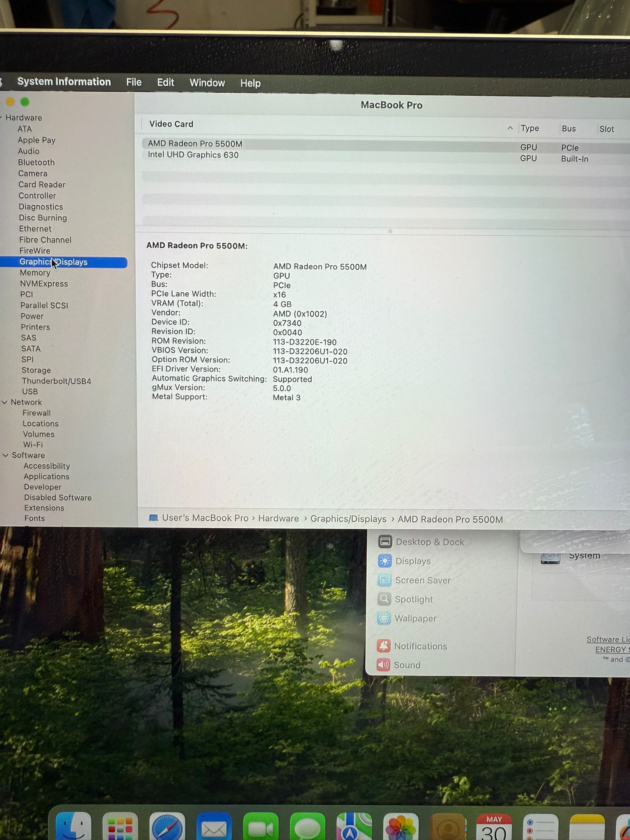Viewport: 630px width, 840px height.
Task: Click the Video Card column header
Action: pos(171,124)
